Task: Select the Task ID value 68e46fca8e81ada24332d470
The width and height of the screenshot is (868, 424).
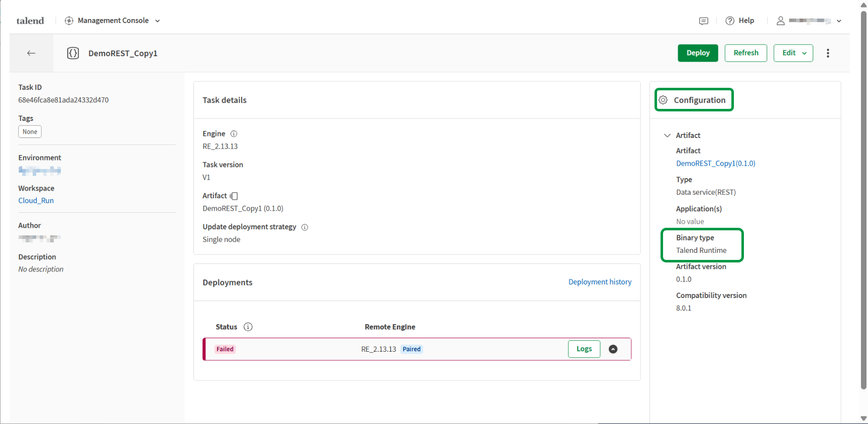Action: [63, 100]
